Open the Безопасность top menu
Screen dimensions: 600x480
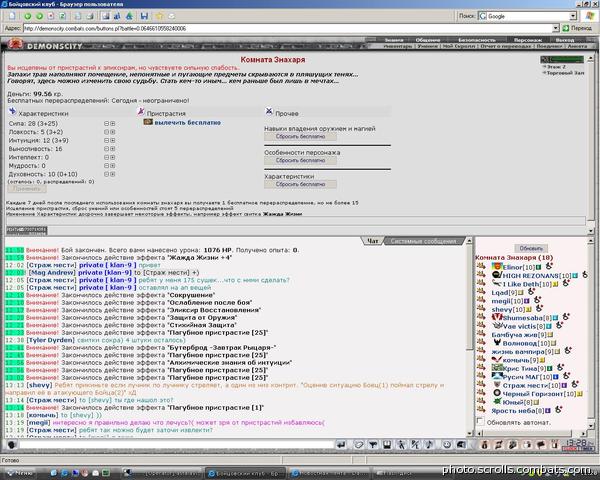[477, 40]
